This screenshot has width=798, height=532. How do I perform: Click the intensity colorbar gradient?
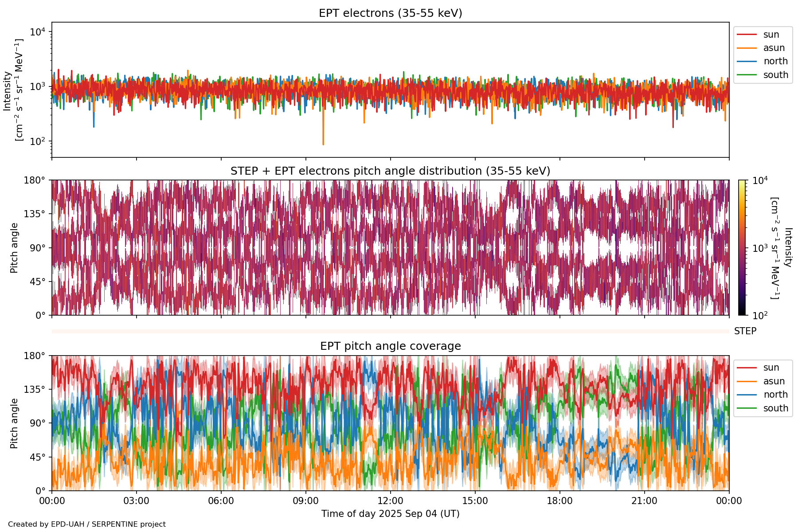(x=742, y=247)
